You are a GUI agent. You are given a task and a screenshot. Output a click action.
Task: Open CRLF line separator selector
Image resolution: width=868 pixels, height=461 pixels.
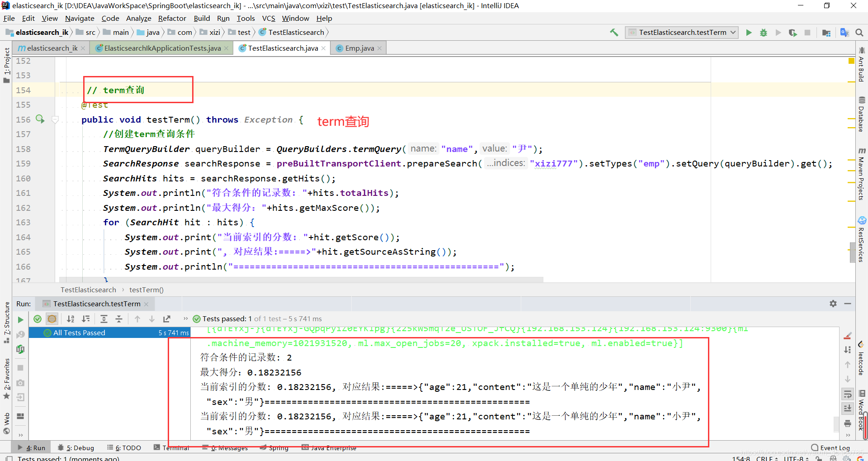pos(767,458)
